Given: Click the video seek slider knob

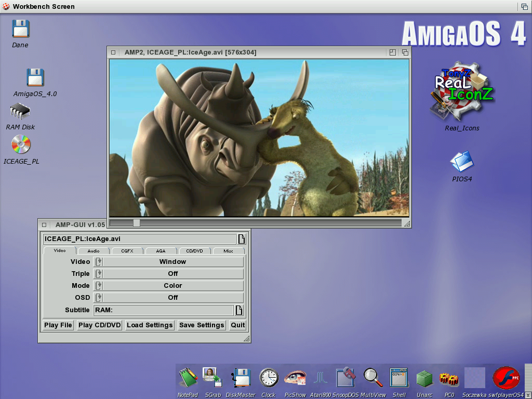Looking at the screenshot, I should click(x=137, y=223).
